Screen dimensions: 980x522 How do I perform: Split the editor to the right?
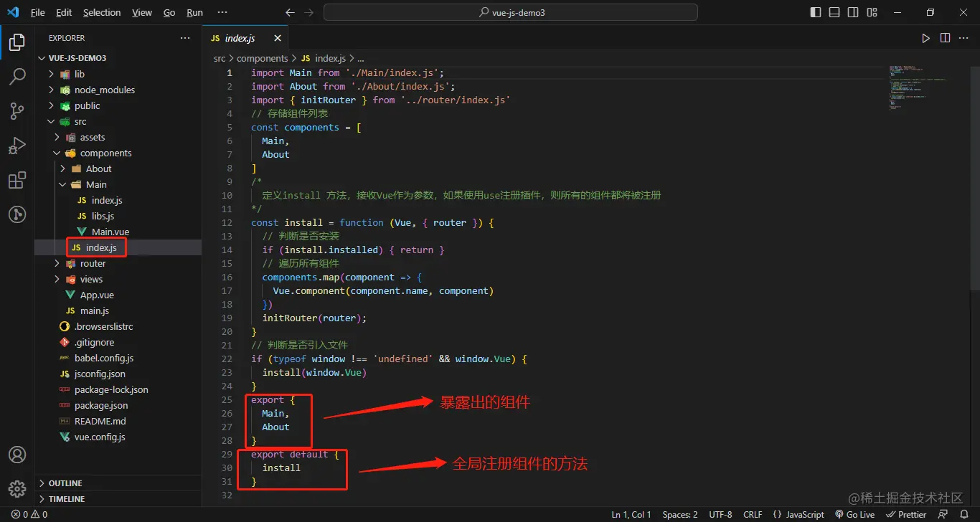click(x=945, y=38)
